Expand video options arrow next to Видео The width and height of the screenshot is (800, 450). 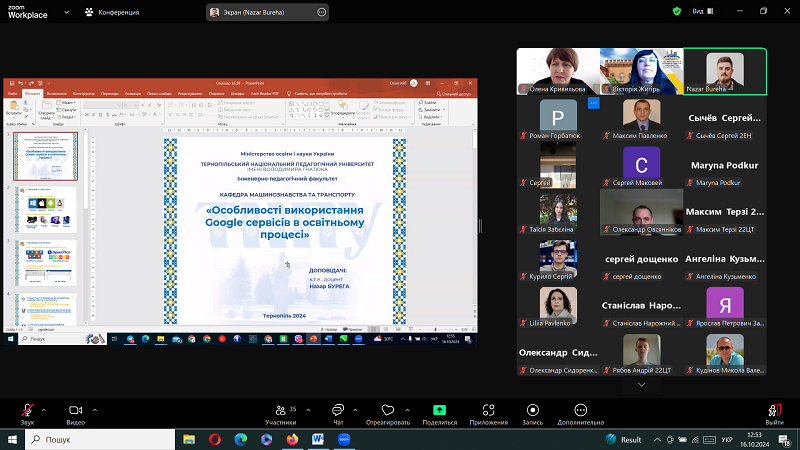pos(95,410)
